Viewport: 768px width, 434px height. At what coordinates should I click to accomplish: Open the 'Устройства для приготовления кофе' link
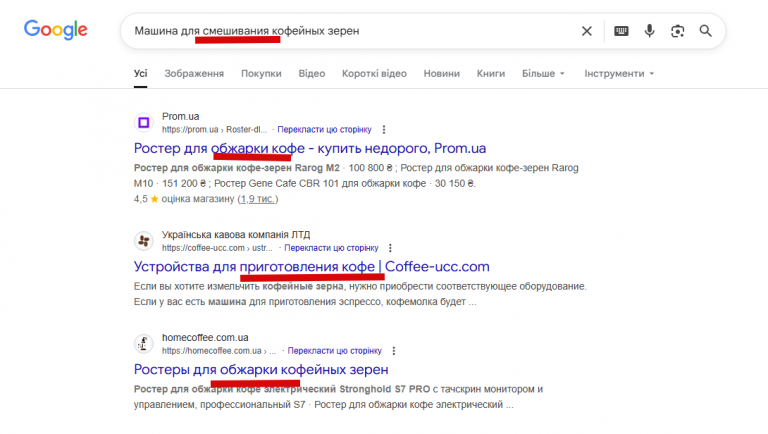coord(312,266)
